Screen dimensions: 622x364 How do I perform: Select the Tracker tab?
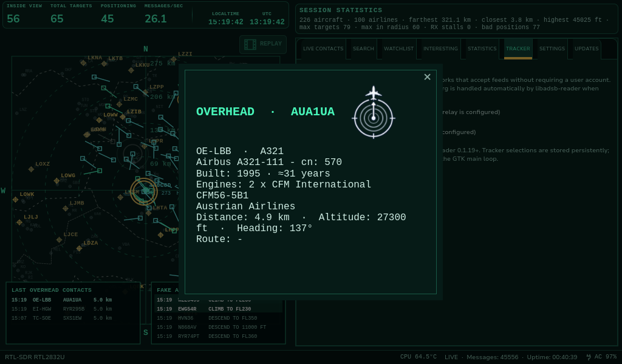(x=518, y=49)
